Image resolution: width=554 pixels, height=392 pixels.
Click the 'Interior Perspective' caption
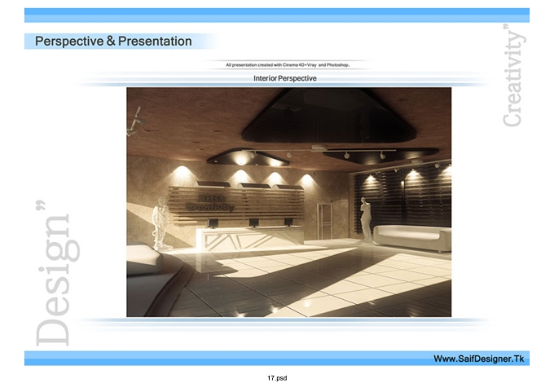(x=285, y=78)
